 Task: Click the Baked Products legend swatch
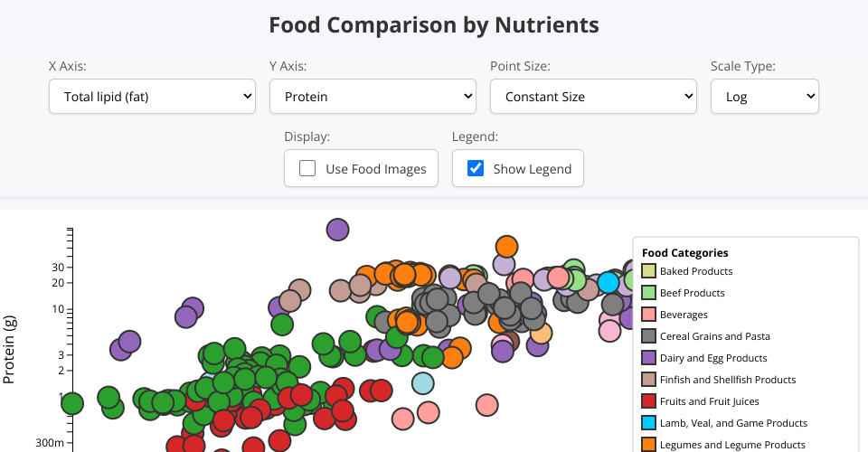pos(648,271)
